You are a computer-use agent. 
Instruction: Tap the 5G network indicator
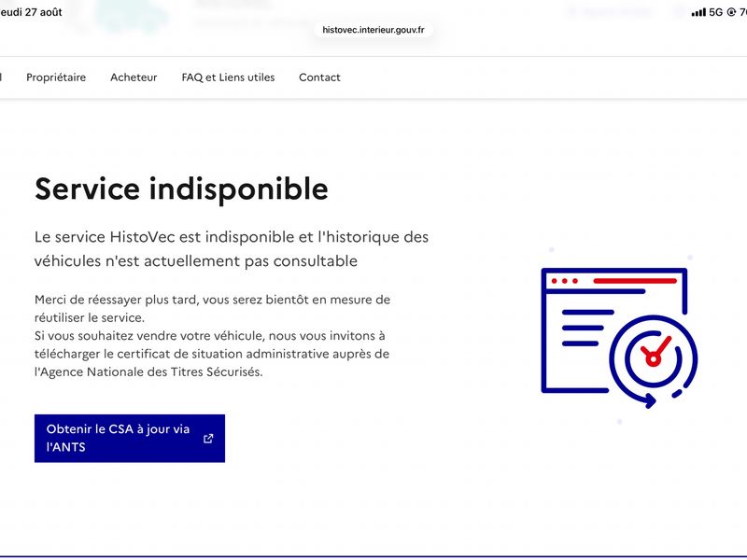[x=715, y=12]
